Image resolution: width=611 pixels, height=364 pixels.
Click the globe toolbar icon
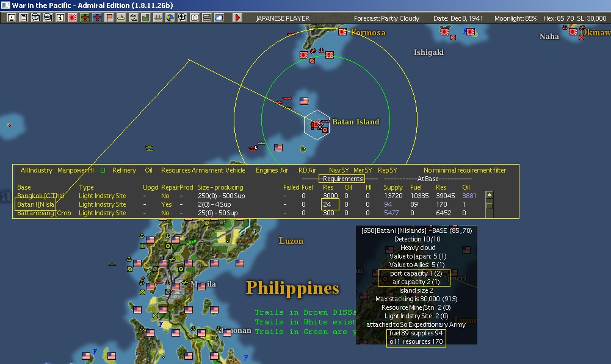(x=170, y=18)
